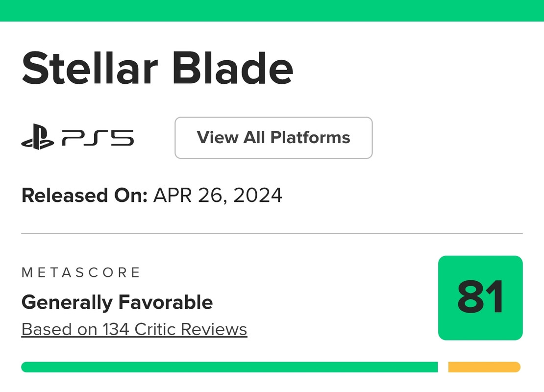Screen dimensions: 544x392
Task: Click the gray divider line below release date
Action: [272, 234]
